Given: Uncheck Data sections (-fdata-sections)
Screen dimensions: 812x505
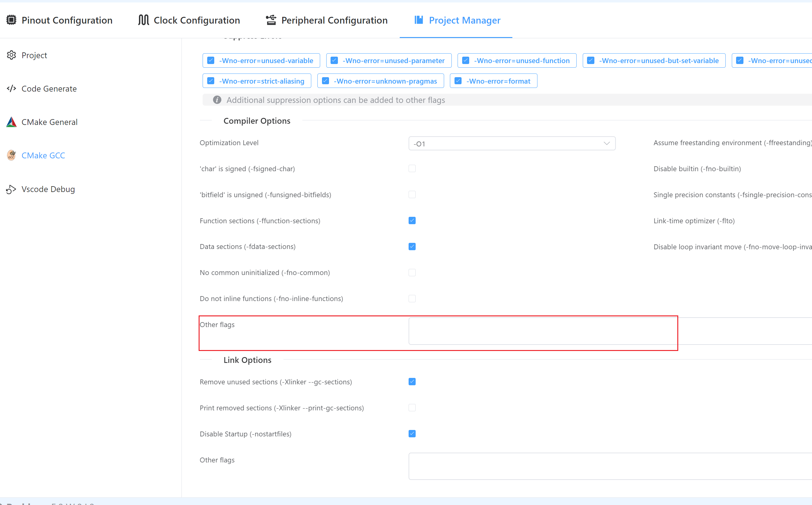Looking at the screenshot, I should click(412, 247).
